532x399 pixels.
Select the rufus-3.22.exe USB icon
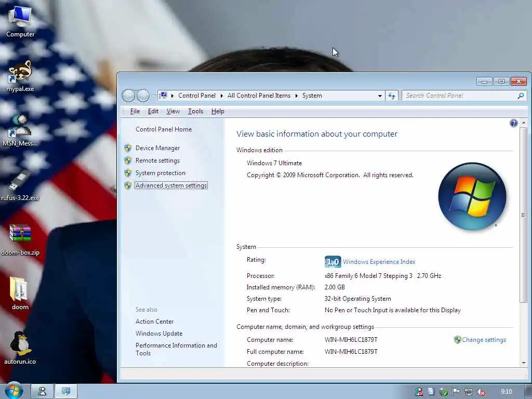20,185
